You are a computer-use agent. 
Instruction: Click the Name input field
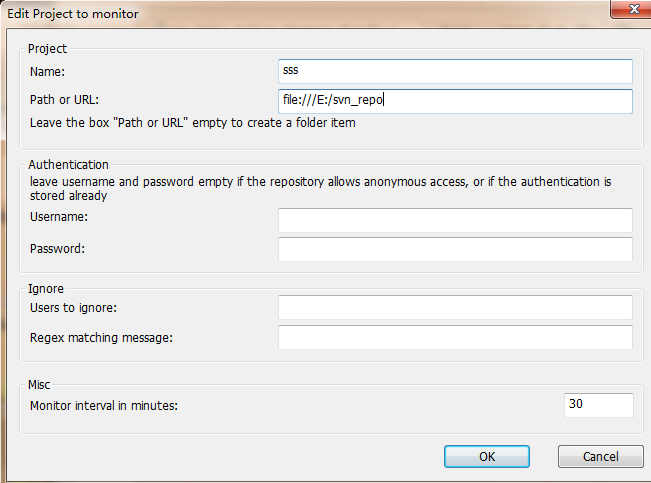(455, 71)
